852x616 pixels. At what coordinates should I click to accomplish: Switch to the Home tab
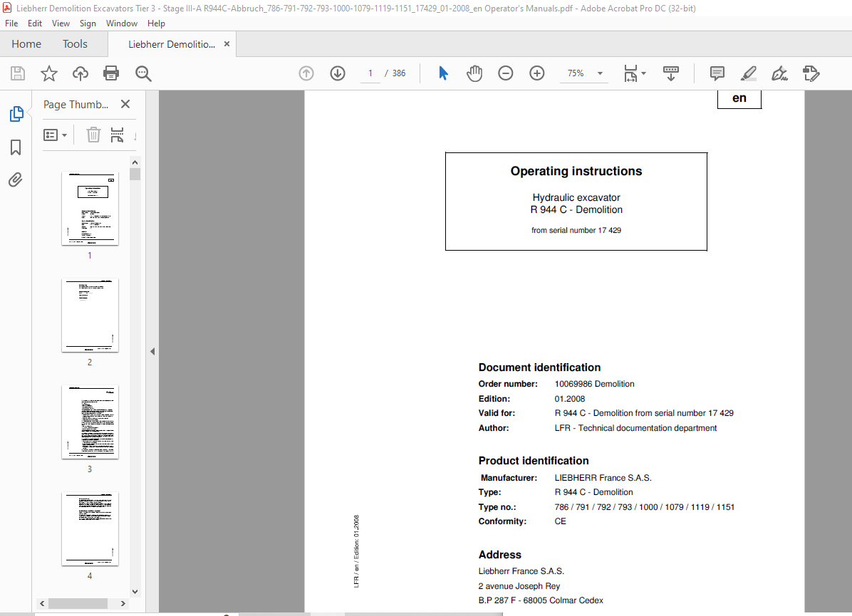pos(26,44)
